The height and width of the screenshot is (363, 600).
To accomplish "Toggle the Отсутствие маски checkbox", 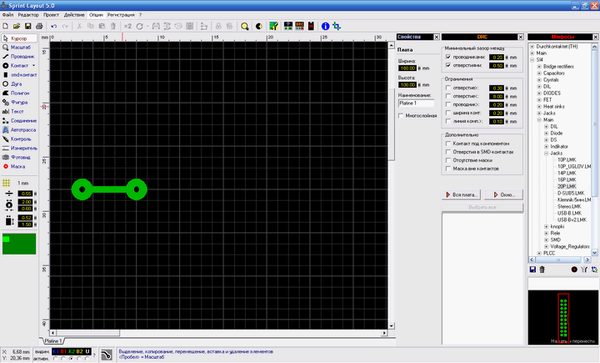I will [x=448, y=160].
